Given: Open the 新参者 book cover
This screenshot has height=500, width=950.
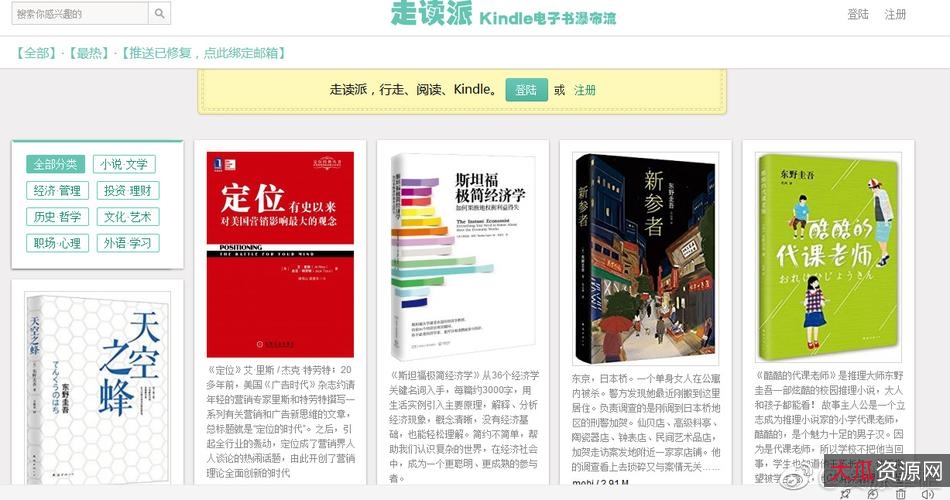Looking at the screenshot, I should [x=646, y=259].
